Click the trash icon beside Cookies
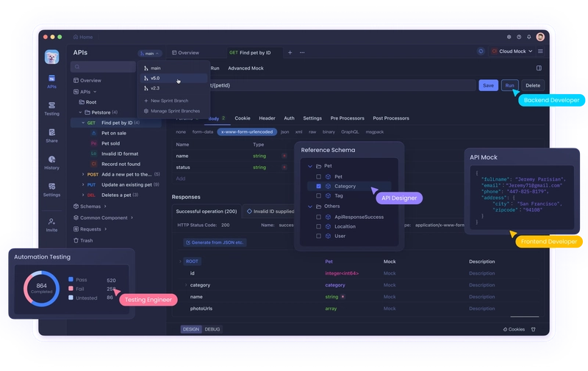This screenshot has height=371, width=588. coord(534,329)
